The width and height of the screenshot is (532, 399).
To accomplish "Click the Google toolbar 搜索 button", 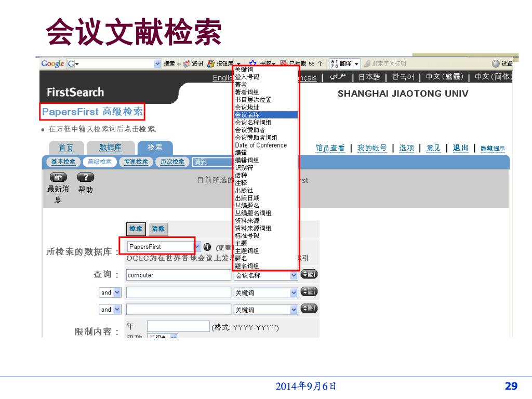I will 169,63.
